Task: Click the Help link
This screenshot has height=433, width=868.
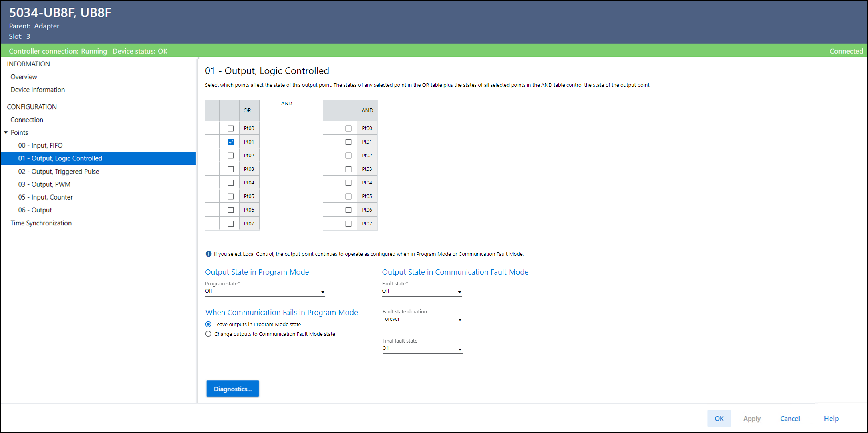Action: (831, 418)
